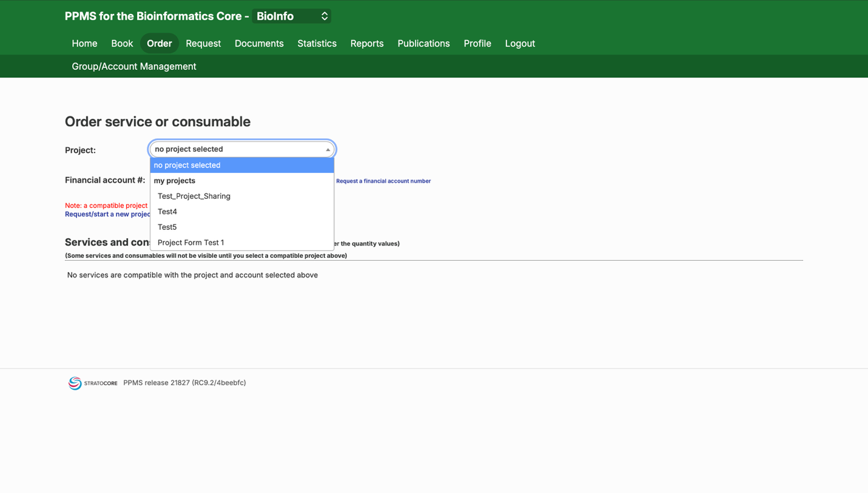Image resolution: width=868 pixels, height=493 pixels.
Task: Select Test4 project option
Action: (242, 212)
